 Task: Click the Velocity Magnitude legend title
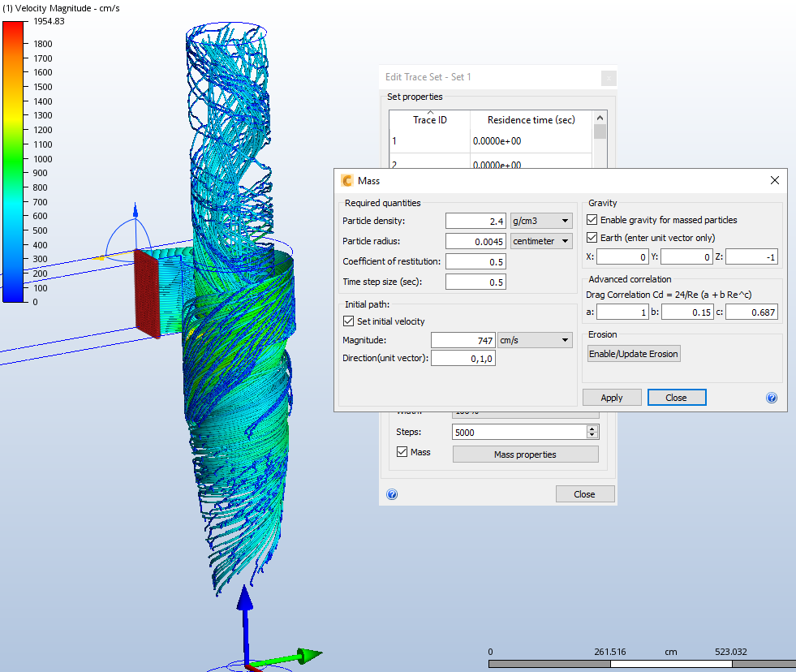pos(61,8)
